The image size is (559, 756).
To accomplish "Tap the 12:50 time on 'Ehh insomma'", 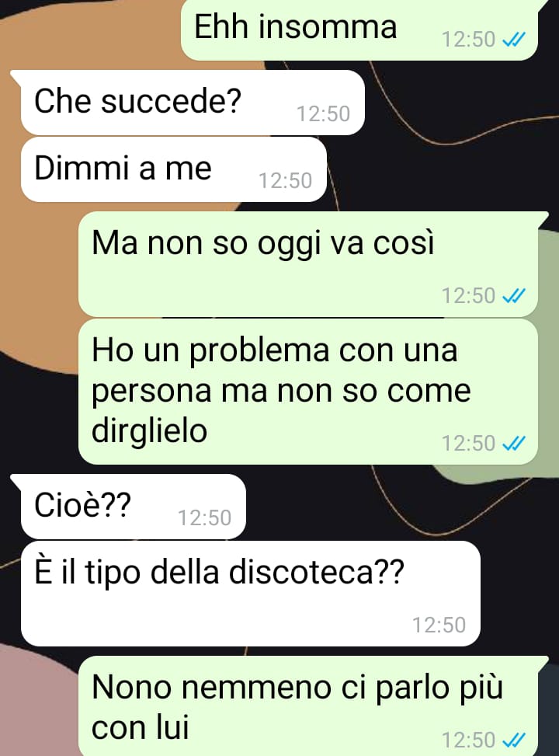I will coord(468,40).
